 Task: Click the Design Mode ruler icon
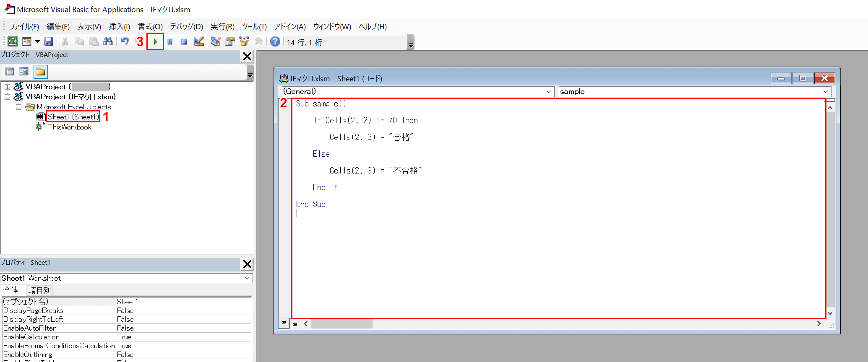pyautogui.click(x=199, y=41)
